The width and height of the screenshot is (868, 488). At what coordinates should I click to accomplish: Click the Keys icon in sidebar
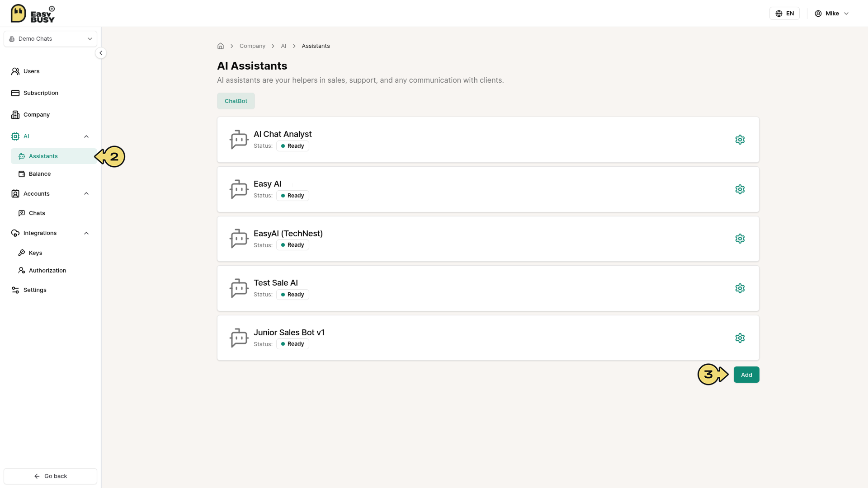[x=22, y=253]
